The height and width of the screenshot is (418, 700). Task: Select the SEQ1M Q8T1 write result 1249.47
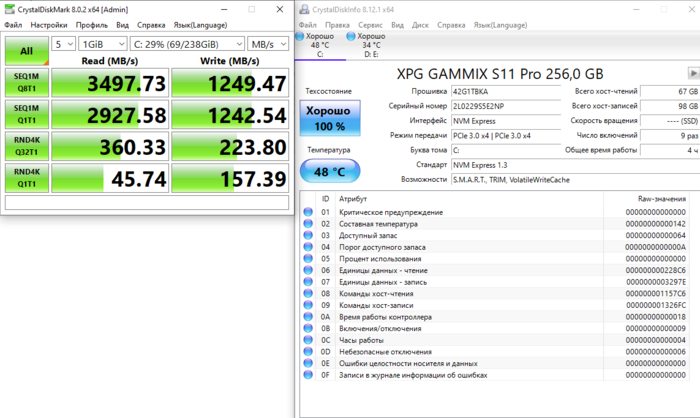[x=230, y=83]
